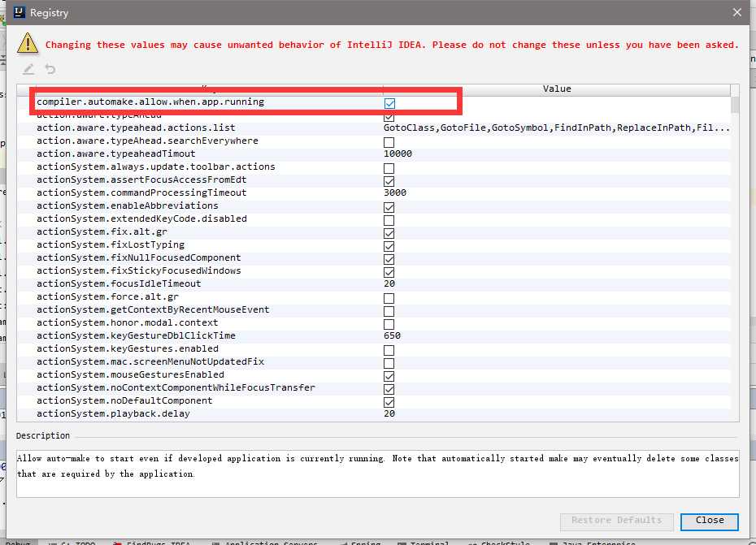Uncheck actionSystem.noDefaultComponent checkbox
Image resolution: width=756 pixels, height=545 pixels.
pyautogui.click(x=389, y=402)
